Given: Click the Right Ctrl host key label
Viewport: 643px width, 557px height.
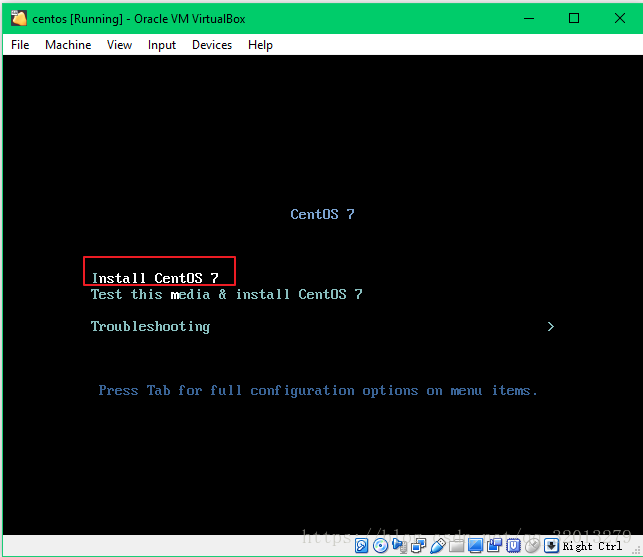Looking at the screenshot, I should [x=592, y=546].
